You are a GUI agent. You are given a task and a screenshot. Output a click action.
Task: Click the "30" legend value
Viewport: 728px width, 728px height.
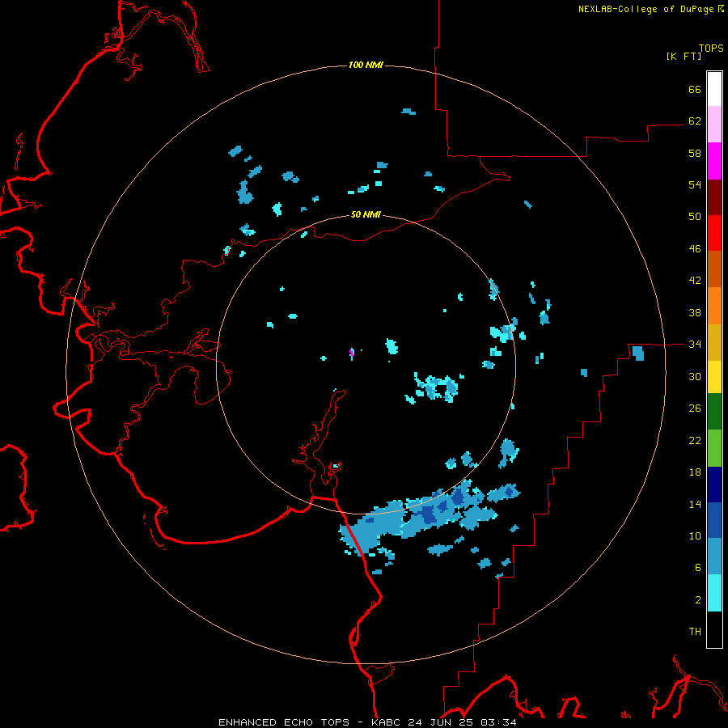click(x=695, y=376)
